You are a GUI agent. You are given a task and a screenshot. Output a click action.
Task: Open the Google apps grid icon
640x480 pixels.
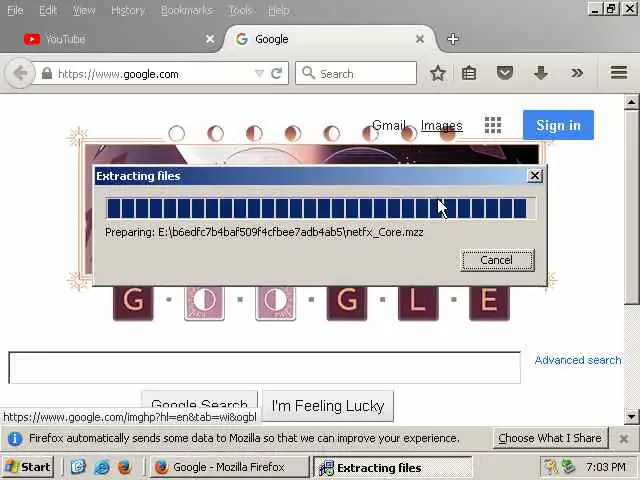point(493,125)
